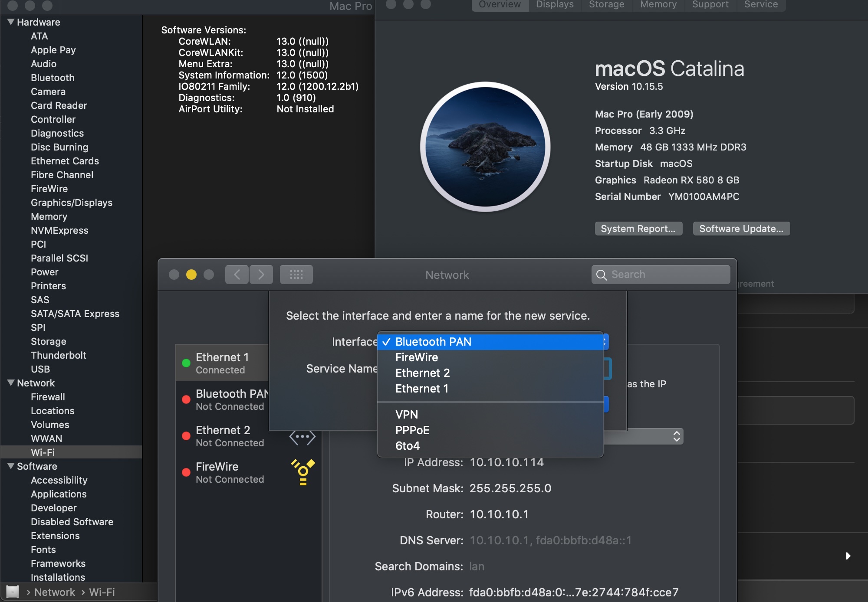Go back in Network preferences
868x602 pixels.
point(237,275)
